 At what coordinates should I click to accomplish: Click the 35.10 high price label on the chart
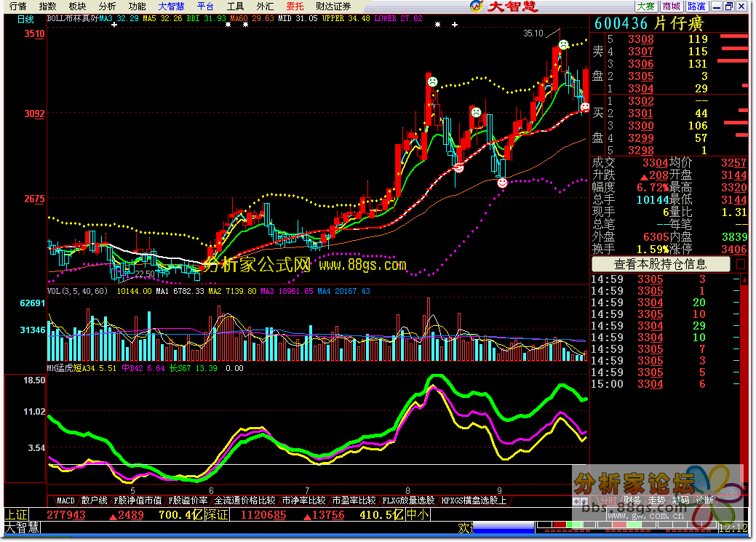tap(533, 33)
